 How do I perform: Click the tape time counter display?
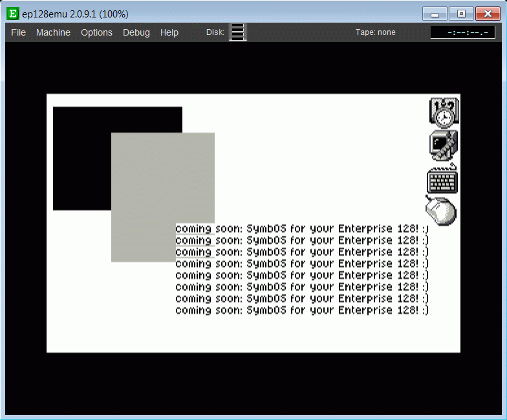pos(462,32)
